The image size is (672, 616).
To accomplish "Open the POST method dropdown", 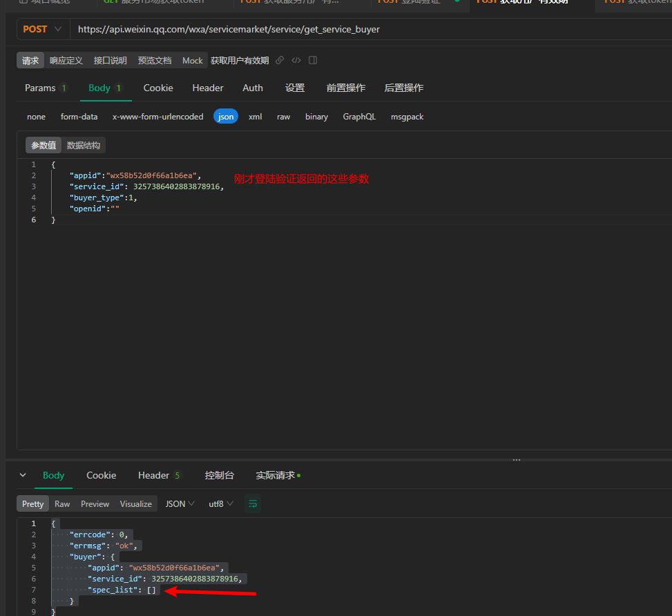I will pos(42,29).
